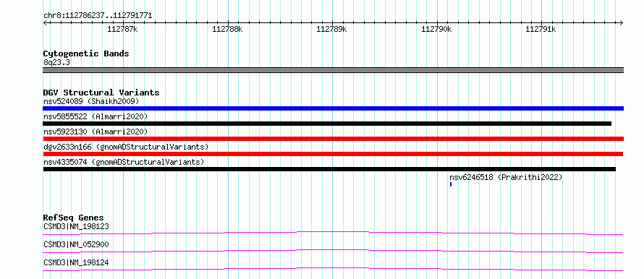
Task: Open dgv2633n166 (gnomADStructuralVariants) label
Action: tap(126, 147)
